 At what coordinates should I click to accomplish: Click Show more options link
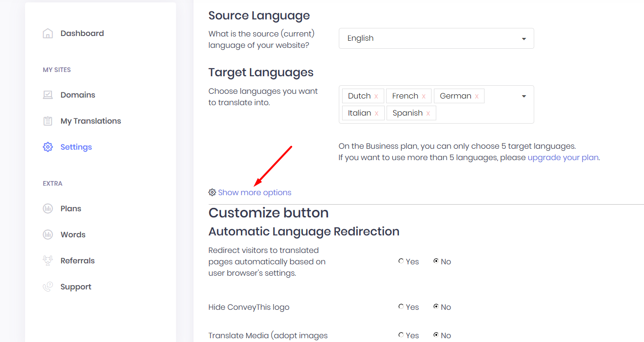[x=255, y=192]
